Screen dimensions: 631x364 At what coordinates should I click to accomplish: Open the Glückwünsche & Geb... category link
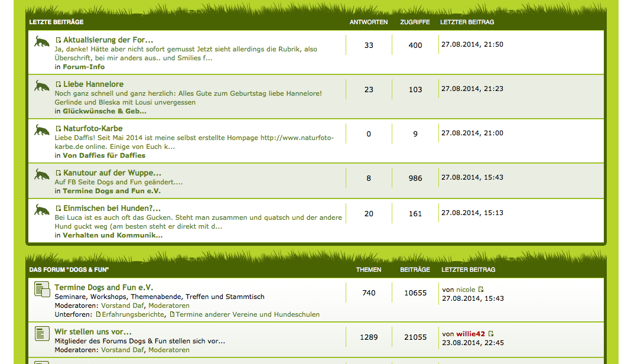tap(105, 111)
